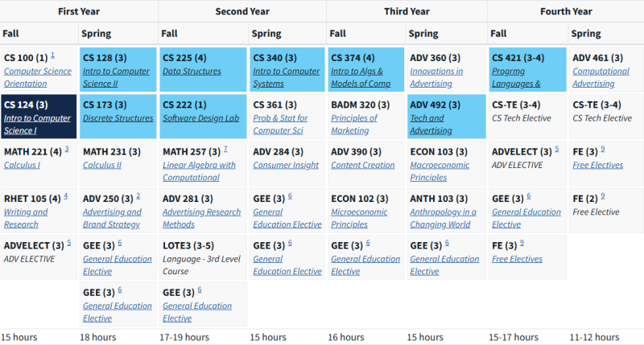Open Advertising and Brand Strategy link
Screen dimensions: 644x345
[112, 218]
